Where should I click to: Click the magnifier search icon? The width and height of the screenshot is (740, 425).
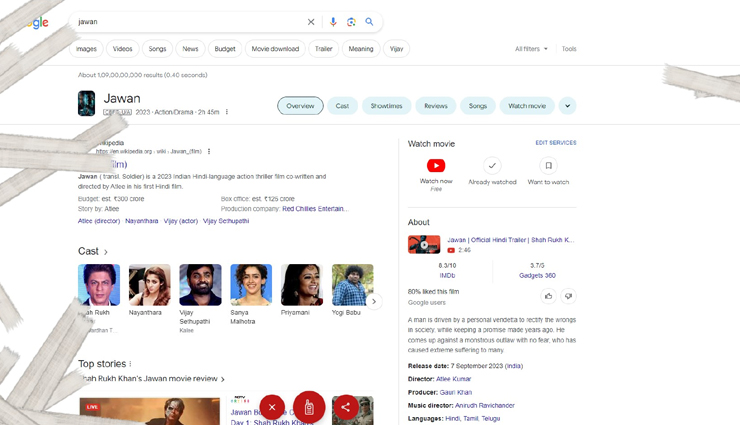click(369, 22)
